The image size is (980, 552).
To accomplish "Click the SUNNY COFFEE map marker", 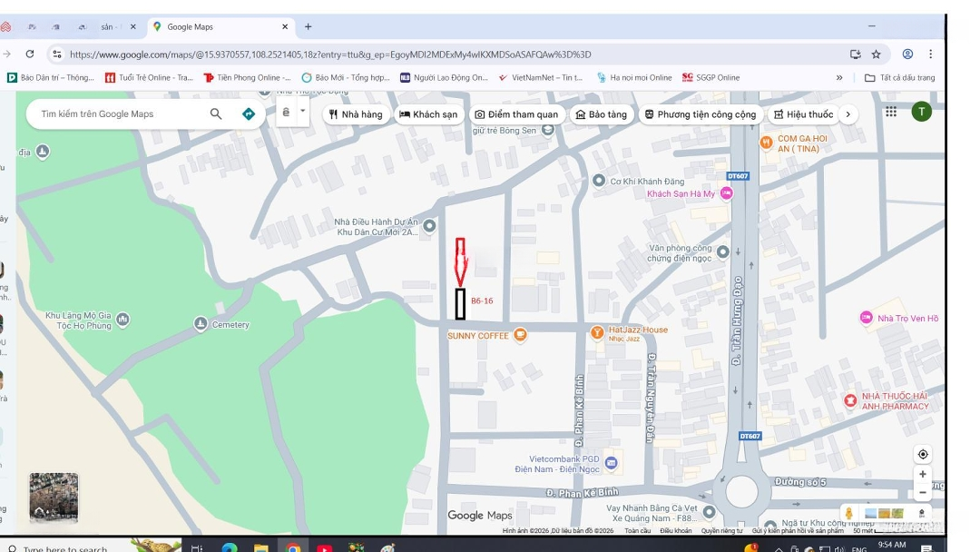I will (x=520, y=335).
